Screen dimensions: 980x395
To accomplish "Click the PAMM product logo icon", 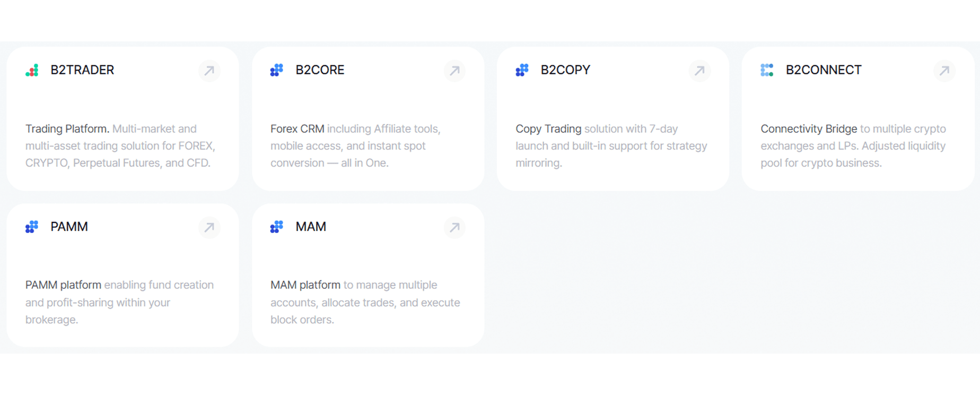I will pos(32,227).
